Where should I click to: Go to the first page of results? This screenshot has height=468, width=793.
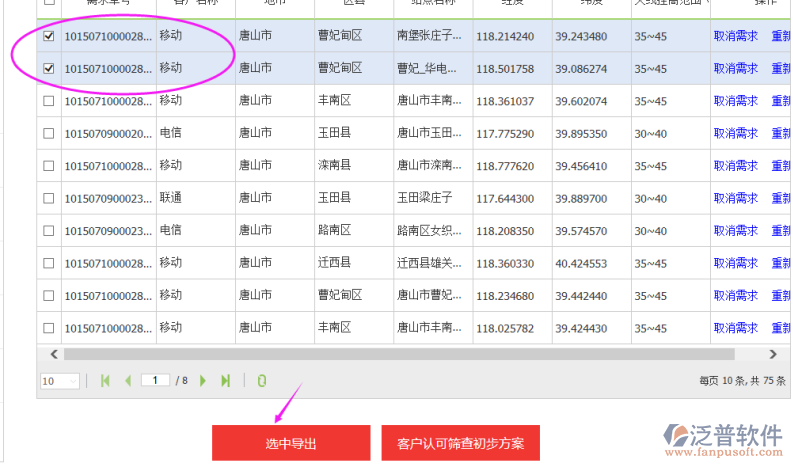coord(107,381)
